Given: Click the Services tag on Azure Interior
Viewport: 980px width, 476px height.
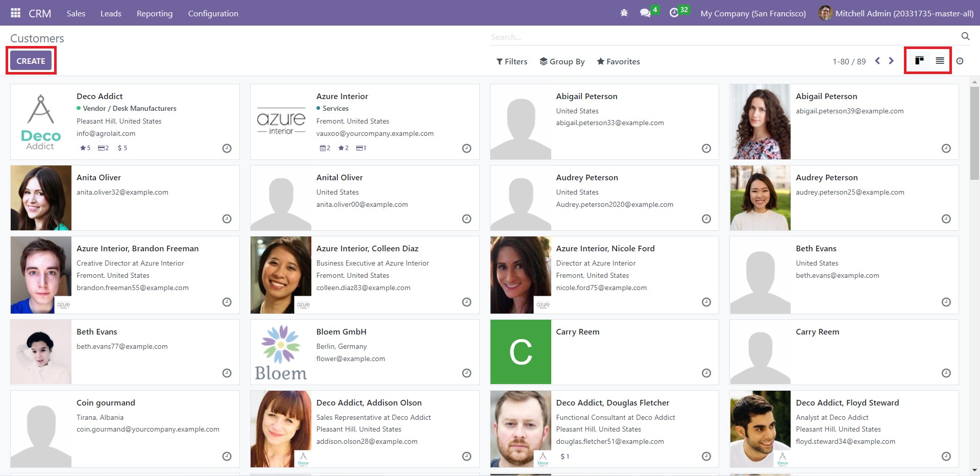Looking at the screenshot, I should click(x=332, y=108).
